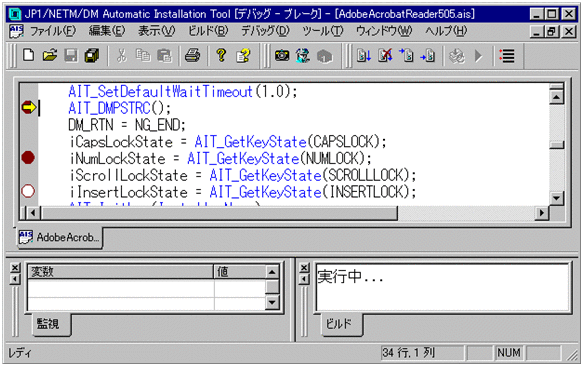The height and width of the screenshot is (368, 585).
Task: Click the first empty watch variable cell
Action: (x=121, y=288)
